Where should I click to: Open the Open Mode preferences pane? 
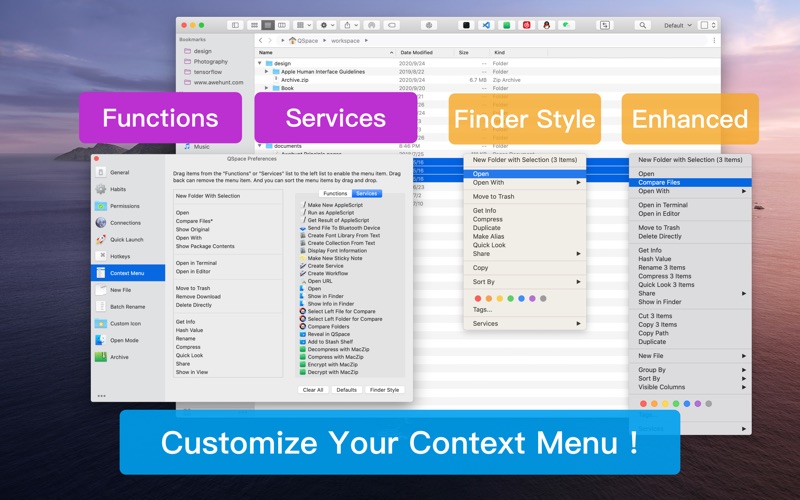click(128, 340)
